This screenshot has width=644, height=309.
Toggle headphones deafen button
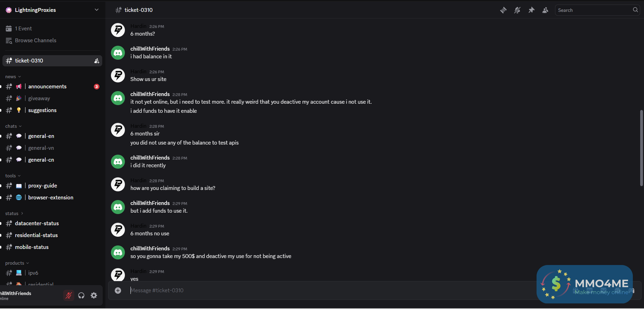81,295
